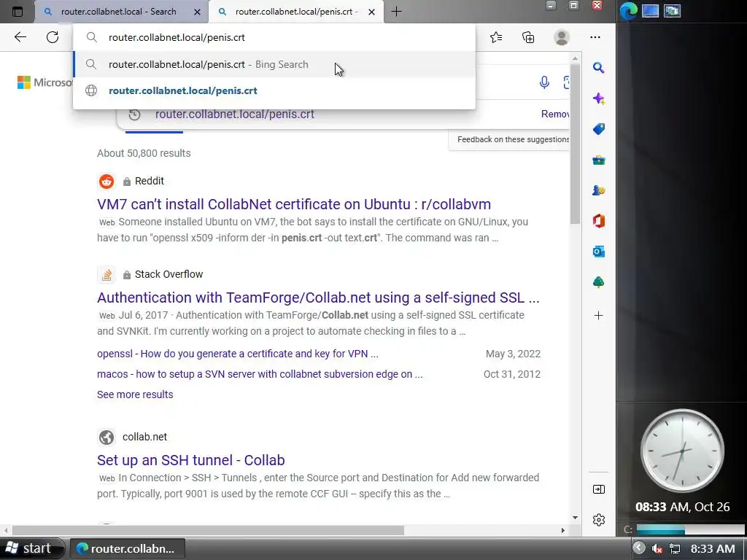Click the 8:33 AM taskbar clock
747x560 pixels.
click(x=713, y=548)
